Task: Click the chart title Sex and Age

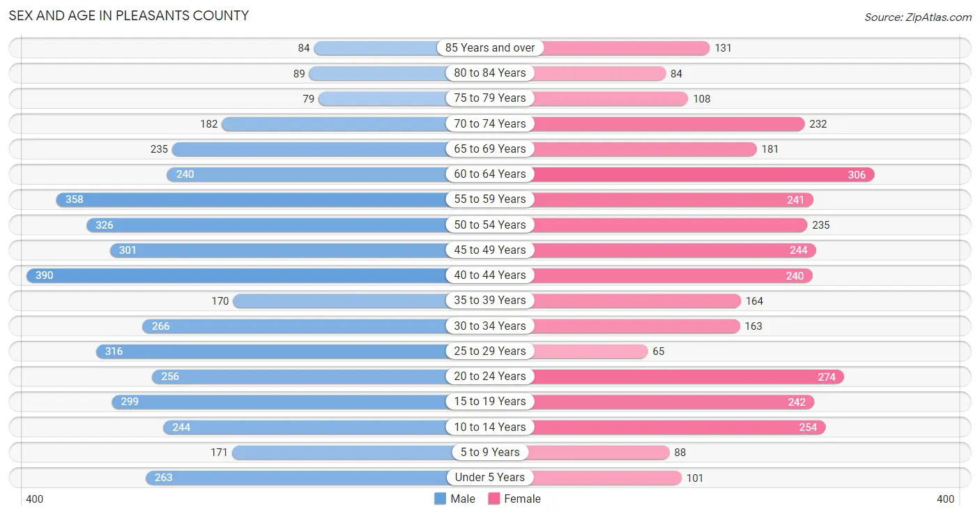Action: coord(128,15)
